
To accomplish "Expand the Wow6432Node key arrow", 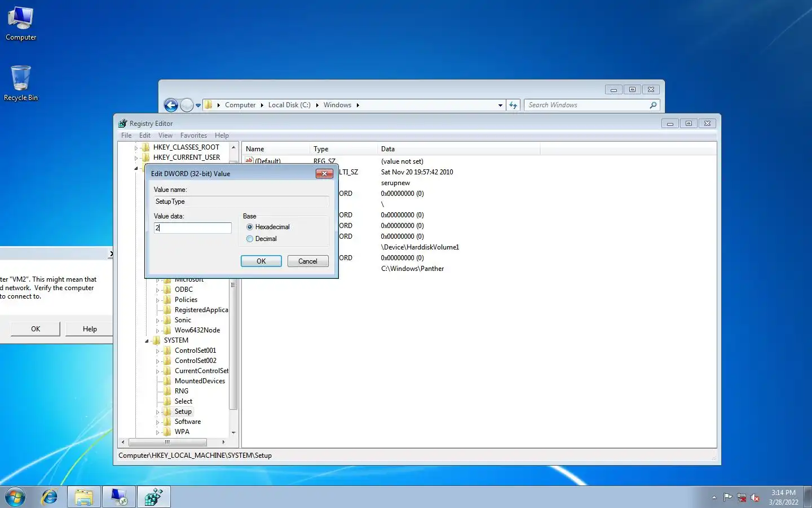I will 157,331.
